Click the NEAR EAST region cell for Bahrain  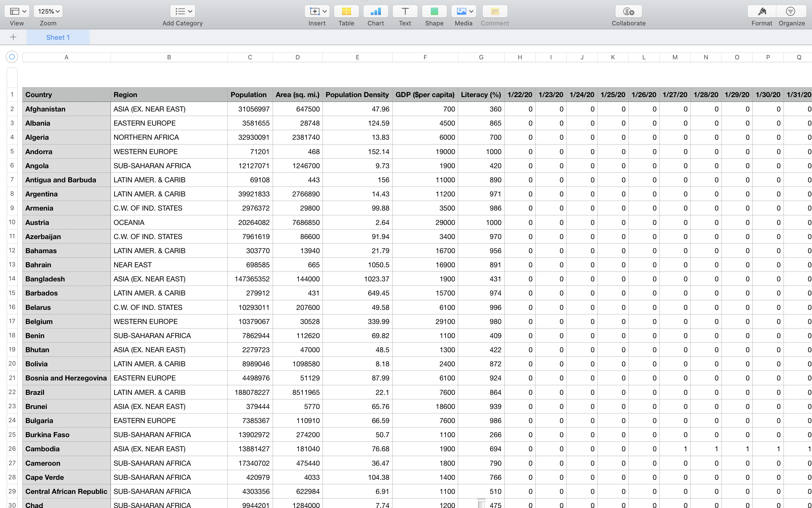169,265
